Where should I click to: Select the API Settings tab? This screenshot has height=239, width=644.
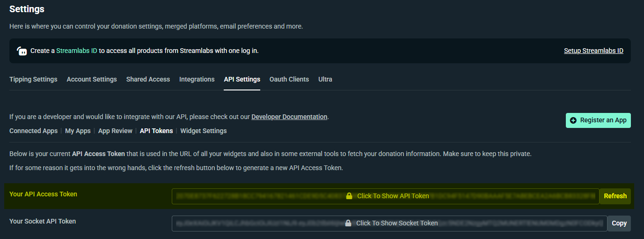242,80
